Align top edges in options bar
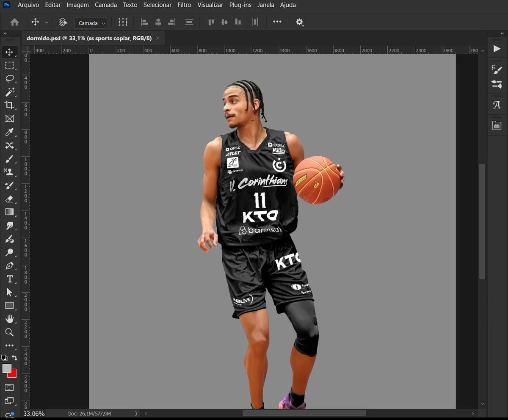Image resolution: width=508 pixels, height=420 pixels. [211, 22]
